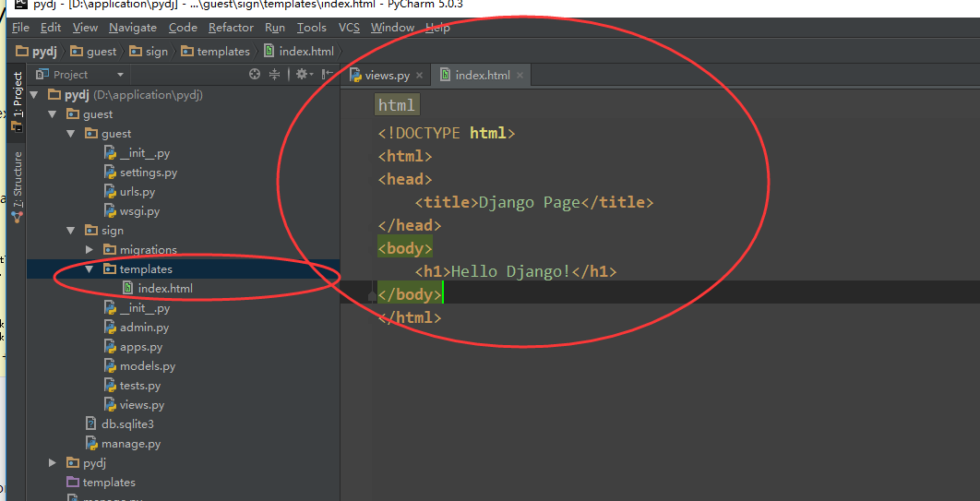Screen dimensions: 980x501
Task: Open the Project panel settings gear
Action: (305, 75)
